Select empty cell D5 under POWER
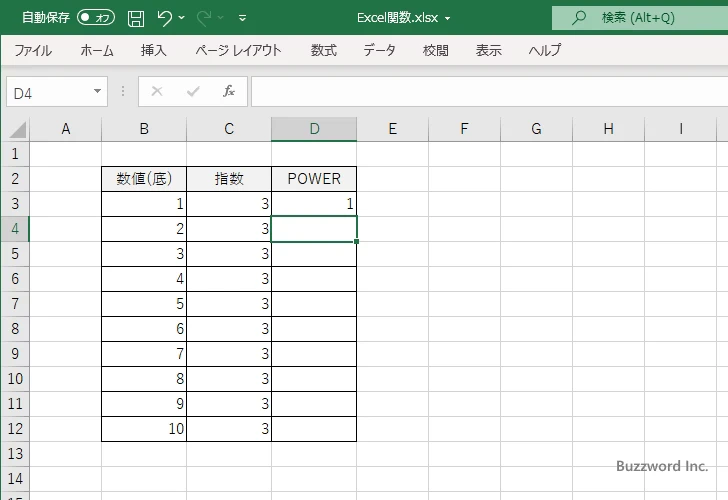Viewport: 728px width, 500px height. click(x=314, y=254)
